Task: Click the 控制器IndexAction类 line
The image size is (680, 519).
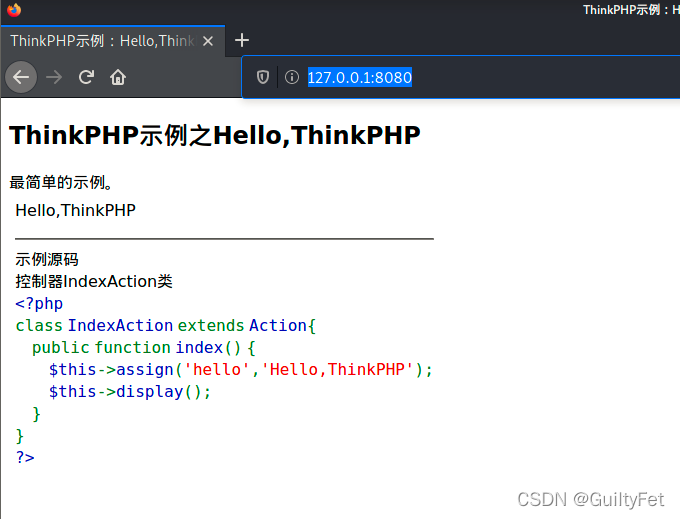Action: tap(94, 281)
